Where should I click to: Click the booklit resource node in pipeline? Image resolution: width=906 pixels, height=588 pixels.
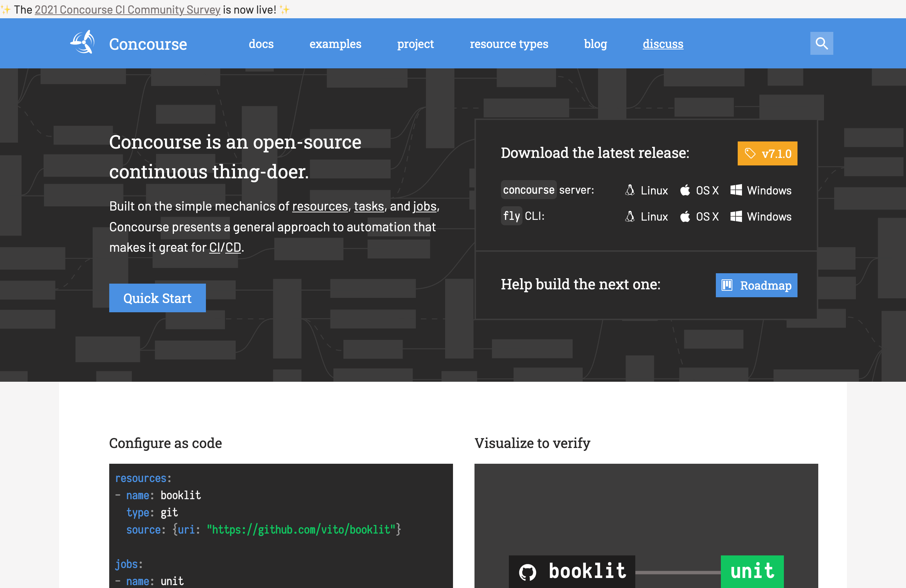(x=572, y=571)
